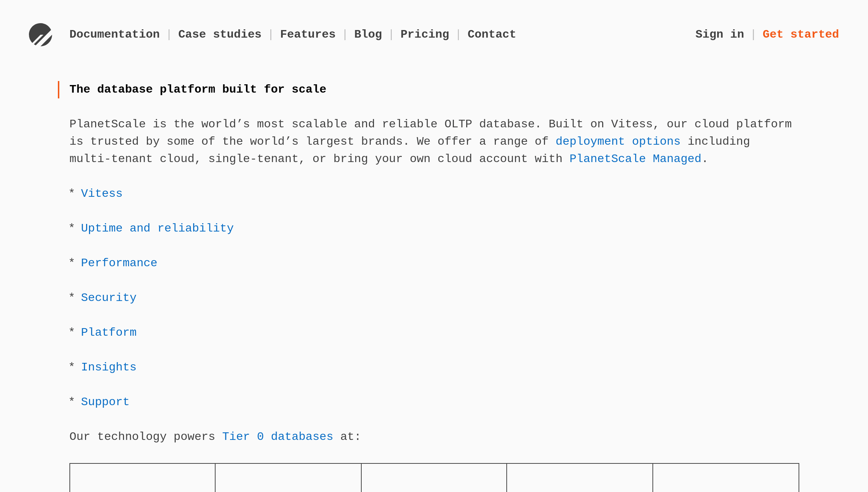Open the Contact page

point(491,34)
